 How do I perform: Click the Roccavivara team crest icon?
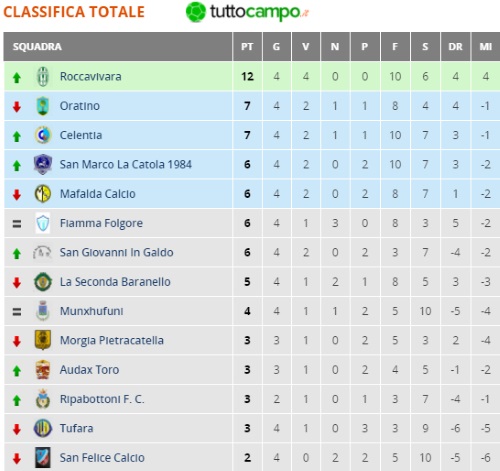click(43, 77)
